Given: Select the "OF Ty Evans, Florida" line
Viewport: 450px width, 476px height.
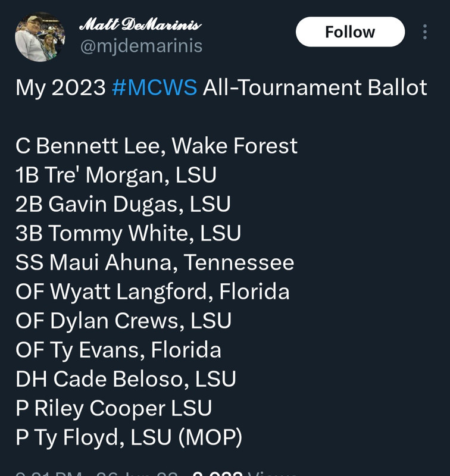Looking at the screenshot, I should (x=118, y=350).
